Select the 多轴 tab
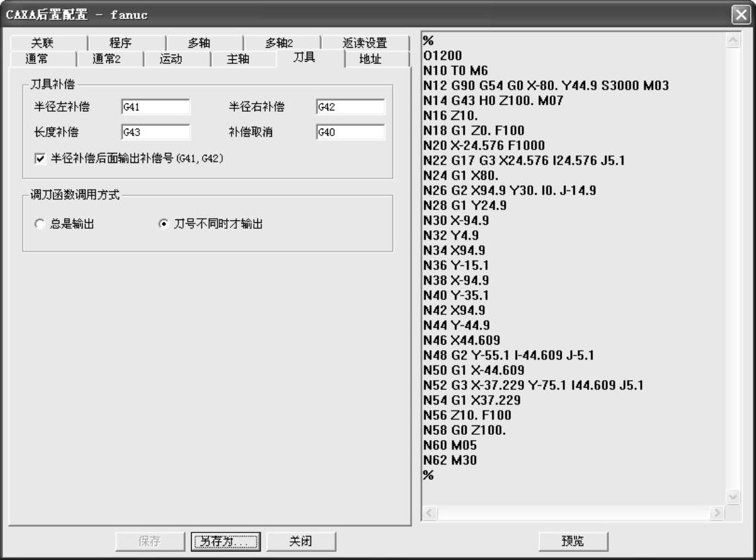The width and height of the screenshot is (756, 560). (199, 44)
